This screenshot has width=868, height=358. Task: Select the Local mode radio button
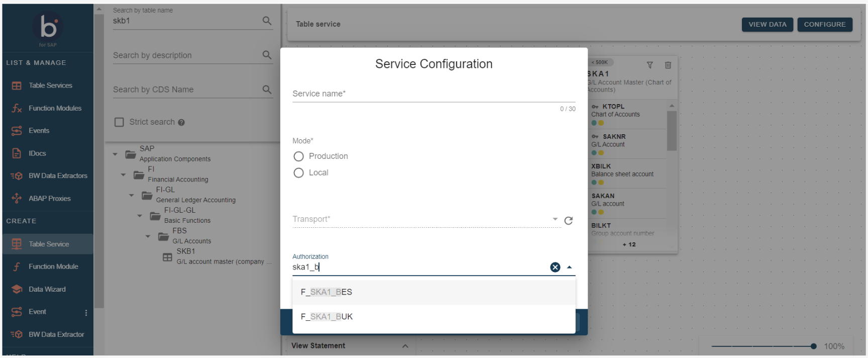click(298, 173)
